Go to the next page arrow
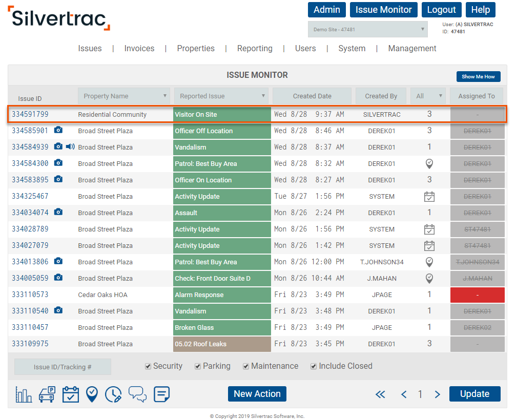This screenshot has height=420, width=516. (x=438, y=394)
